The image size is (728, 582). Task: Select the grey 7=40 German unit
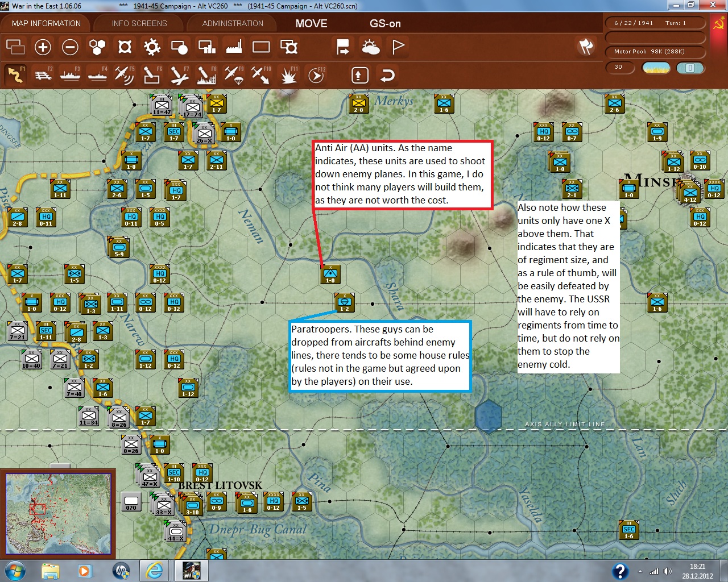pos(74,388)
